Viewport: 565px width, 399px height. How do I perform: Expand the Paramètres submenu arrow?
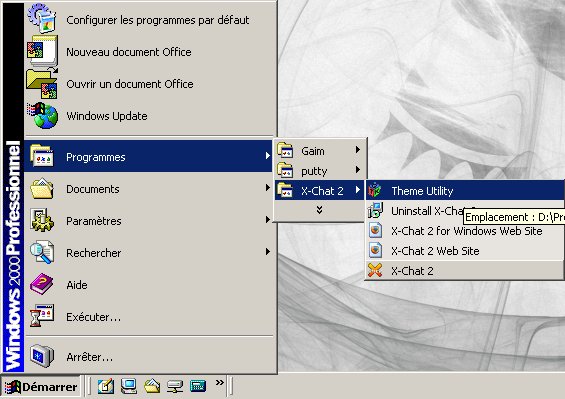(267, 219)
